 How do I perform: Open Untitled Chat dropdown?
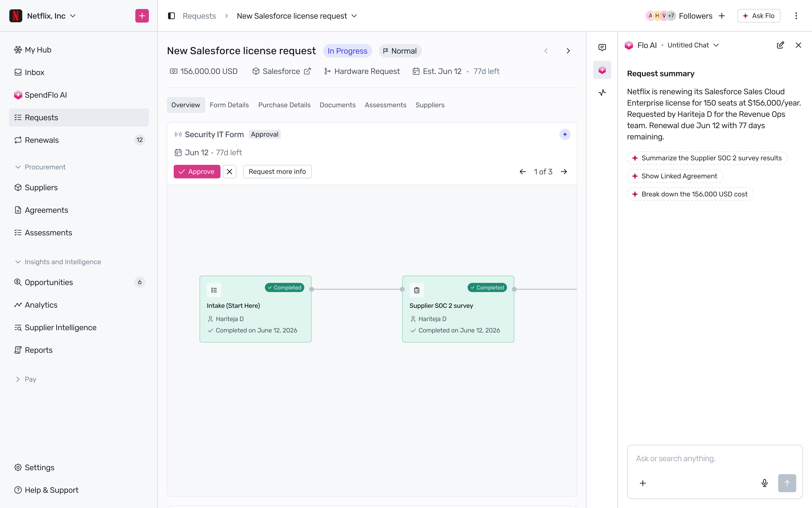coord(693,45)
